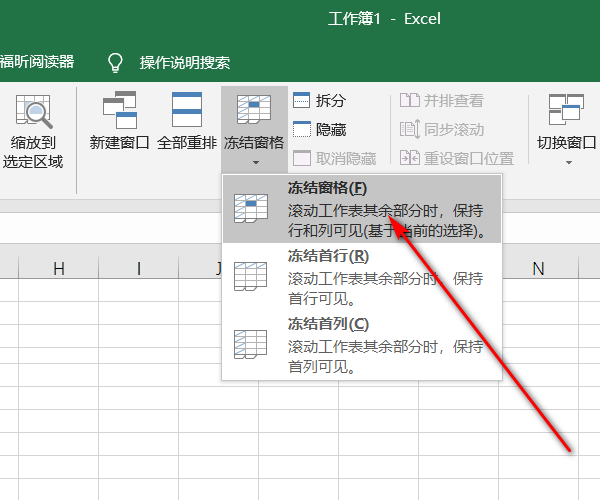Click the 重设窗口位置 reset position icon
Viewport: 600px width, 500px height.
[x=409, y=158]
